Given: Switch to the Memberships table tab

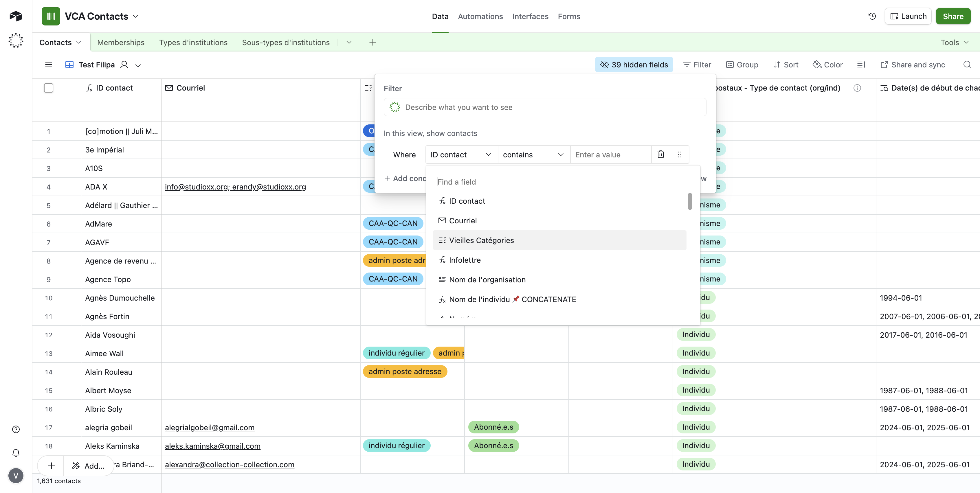Looking at the screenshot, I should (x=121, y=42).
